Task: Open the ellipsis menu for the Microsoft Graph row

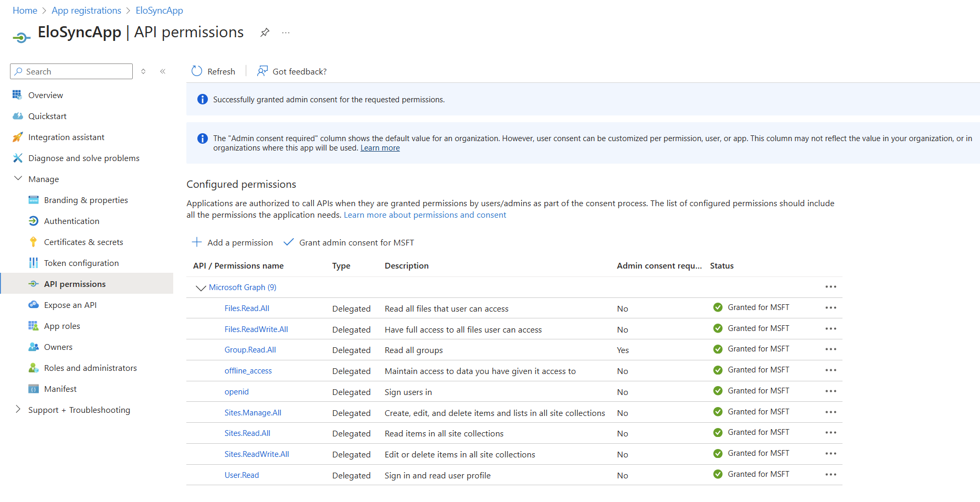Action: pyautogui.click(x=830, y=286)
